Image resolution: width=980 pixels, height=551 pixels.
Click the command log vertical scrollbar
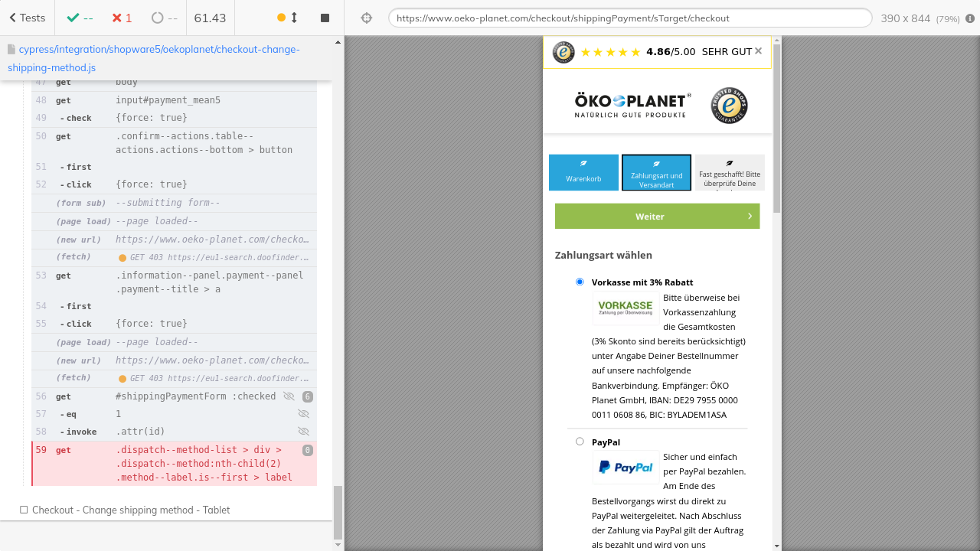click(x=338, y=513)
